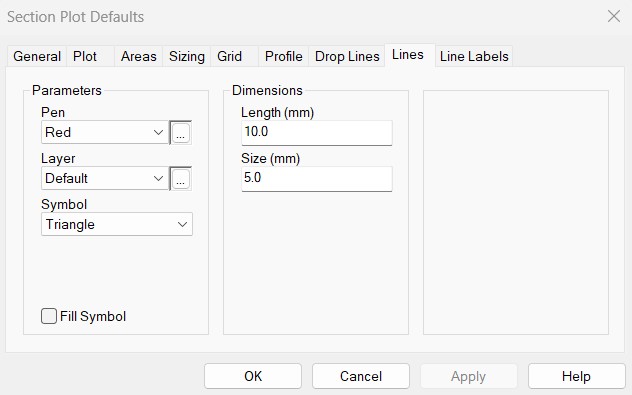
Task: Open Help for this dialog
Action: tap(576, 376)
